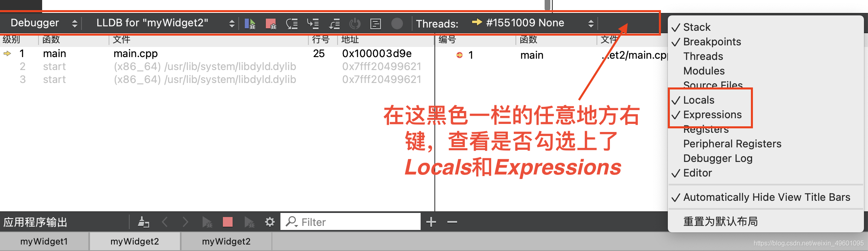The image size is (868, 251).
Task: Attach debugger to the running application
Action: pyautogui.click(x=249, y=222)
